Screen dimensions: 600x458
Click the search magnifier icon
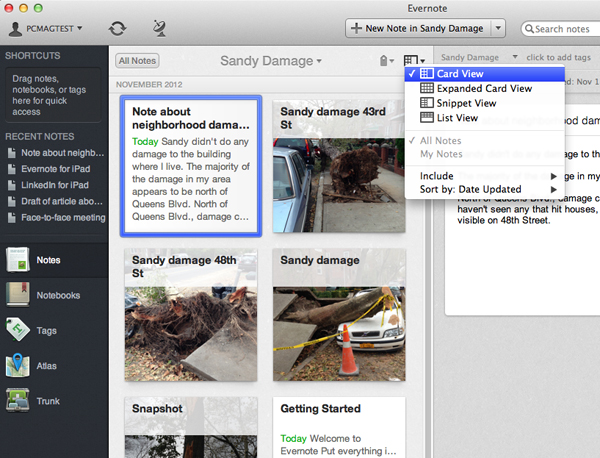point(529,29)
